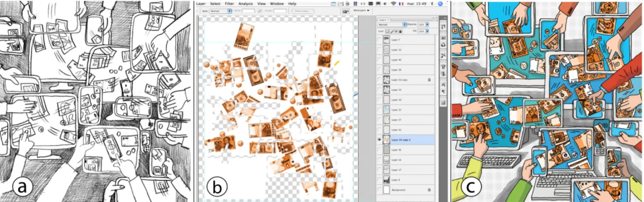Image resolution: width=644 pixels, height=202 pixels.
Task: Select the Background layer
Action: [405, 190]
